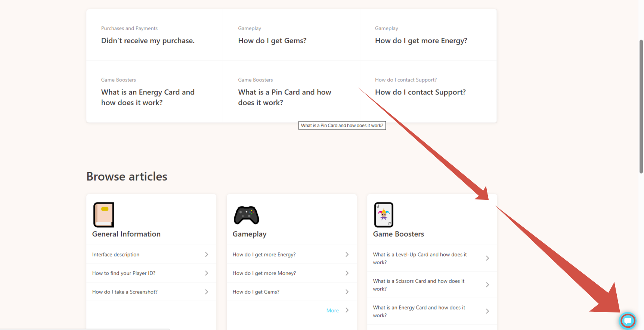This screenshot has width=644, height=330.
Task: Click the Gameplay controller icon
Action: (246, 215)
